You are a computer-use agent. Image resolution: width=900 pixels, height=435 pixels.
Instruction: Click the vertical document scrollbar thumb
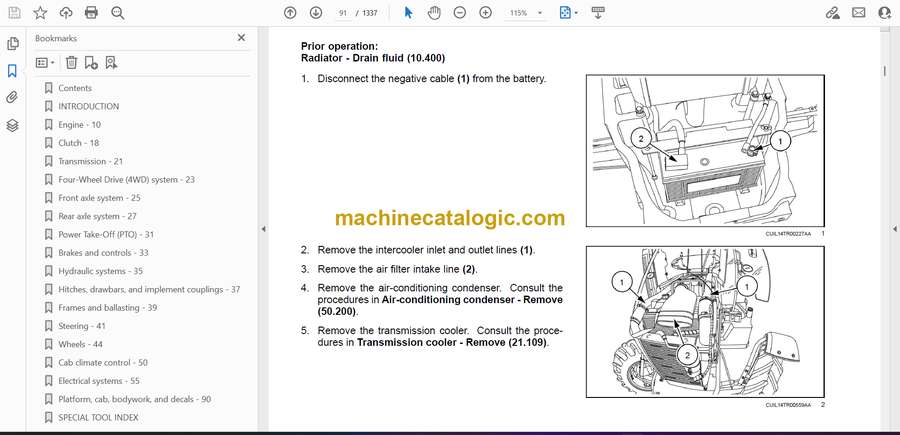click(x=885, y=71)
